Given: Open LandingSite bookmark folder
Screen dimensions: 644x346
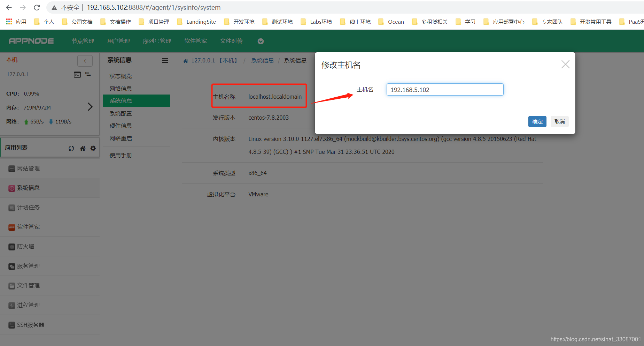Looking at the screenshot, I should (196, 22).
